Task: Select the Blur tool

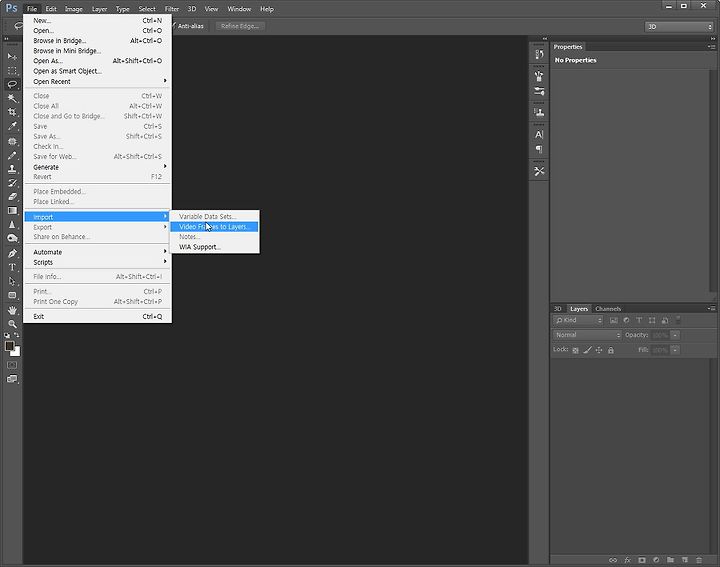Action: tap(12, 225)
